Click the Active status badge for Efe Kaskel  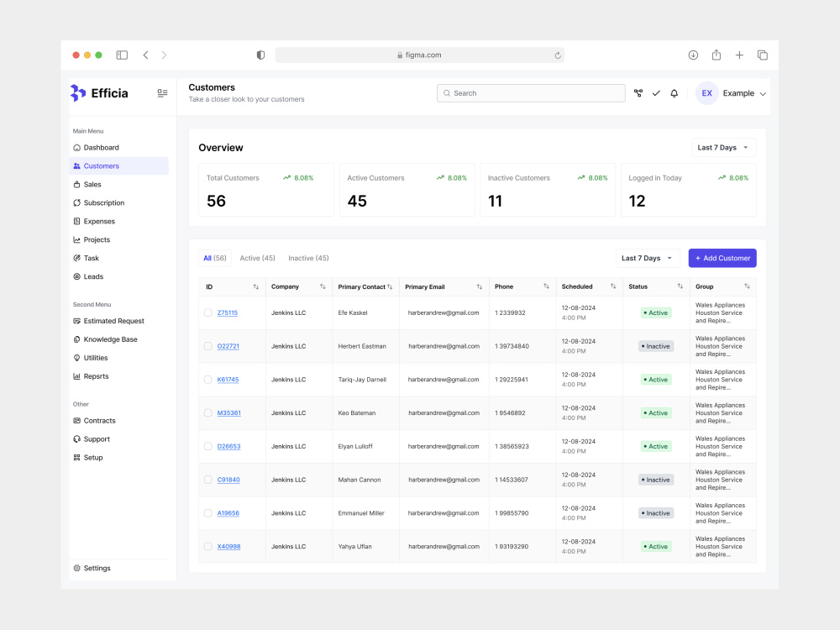[x=656, y=312]
